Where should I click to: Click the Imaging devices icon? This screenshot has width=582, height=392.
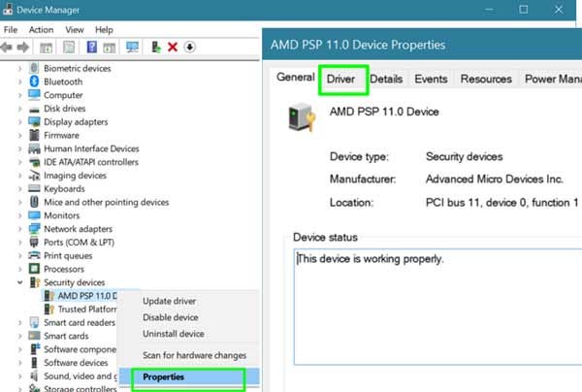34,175
